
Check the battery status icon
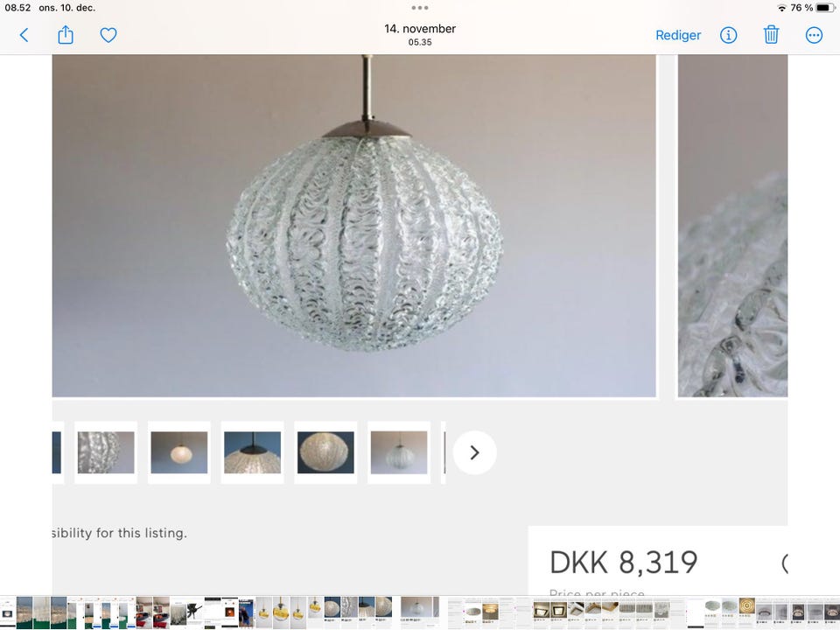click(825, 8)
